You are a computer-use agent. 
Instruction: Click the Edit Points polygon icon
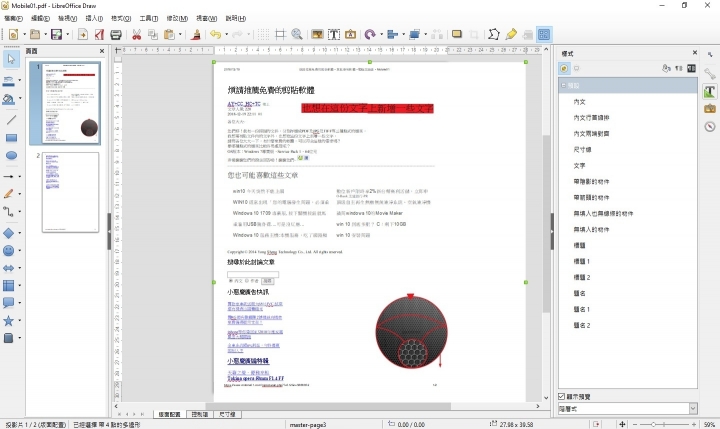click(494, 34)
